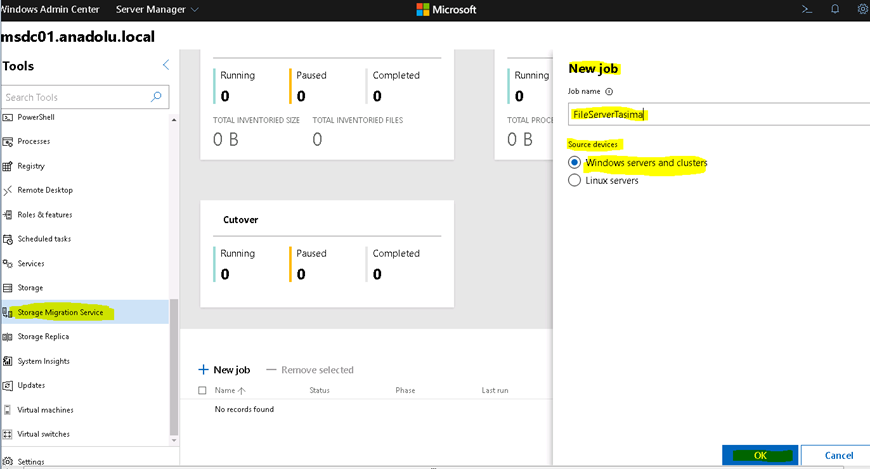The width and height of the screenshot is (870, 469).
Task: Click the Job name info icon
Action: pyautogui.click(x=609, y=92)
